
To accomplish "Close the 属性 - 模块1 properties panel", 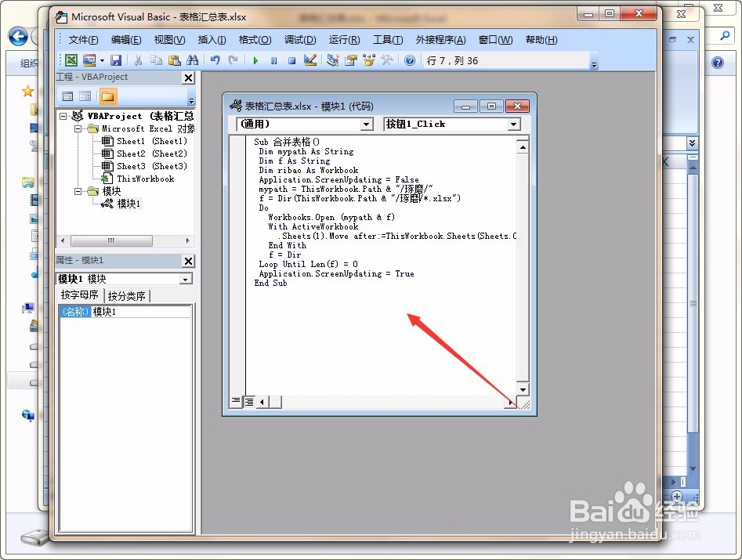I will tap(188, 261).
